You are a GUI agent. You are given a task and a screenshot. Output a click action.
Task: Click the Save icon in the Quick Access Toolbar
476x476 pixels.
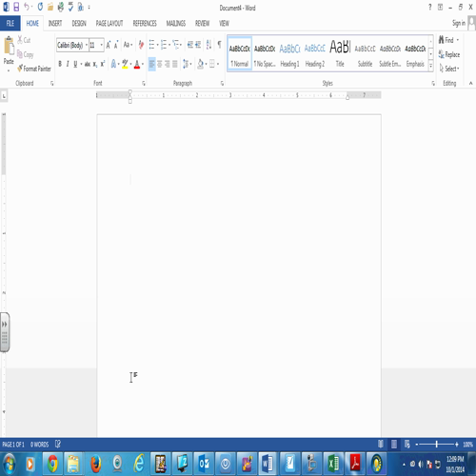tap(16, 7)
